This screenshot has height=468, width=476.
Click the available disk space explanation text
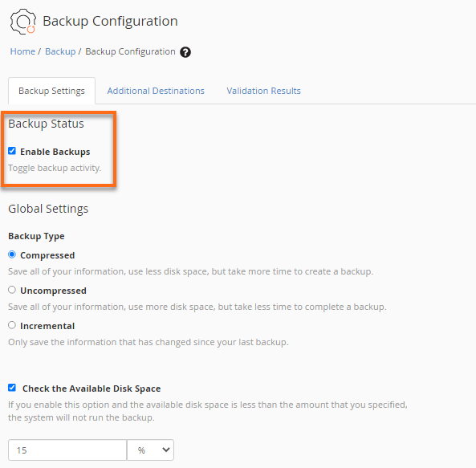pos(208,411)
